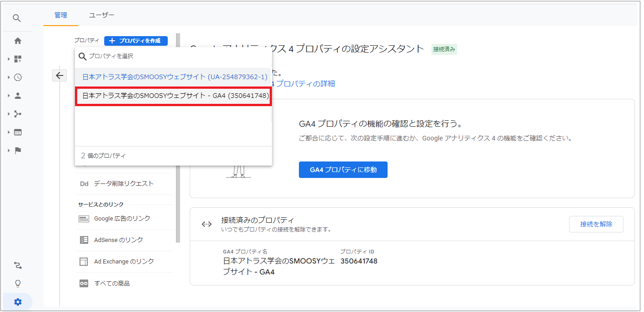Expand the Audience sidebar section arrow
This screenshot has width=644, height=312.
point(8,96)
